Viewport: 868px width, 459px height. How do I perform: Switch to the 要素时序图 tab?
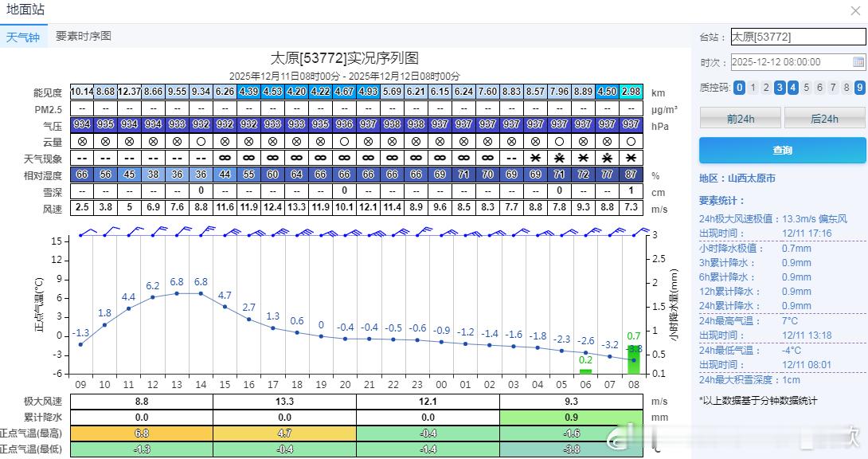pos(84,36)
